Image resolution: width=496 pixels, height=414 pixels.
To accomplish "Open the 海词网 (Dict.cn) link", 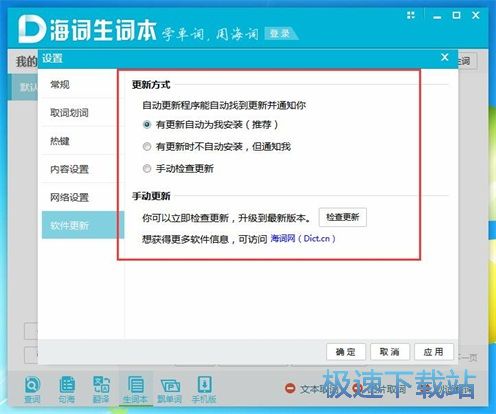I will click(303, 239).
